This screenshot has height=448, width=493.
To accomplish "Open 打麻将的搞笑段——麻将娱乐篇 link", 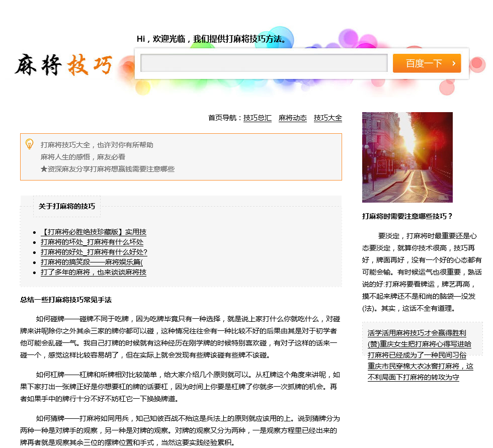I will (92, 262).
